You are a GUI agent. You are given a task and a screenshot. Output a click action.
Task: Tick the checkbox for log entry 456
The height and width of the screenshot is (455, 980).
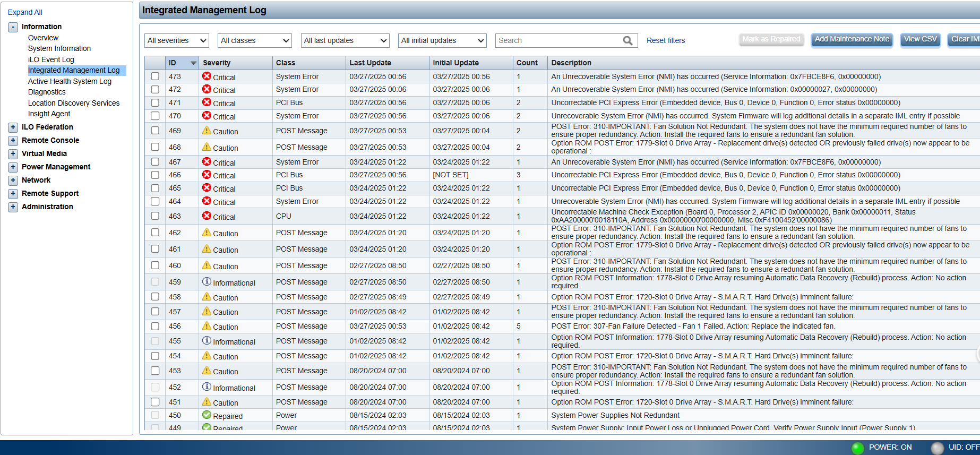coord(155,326)
